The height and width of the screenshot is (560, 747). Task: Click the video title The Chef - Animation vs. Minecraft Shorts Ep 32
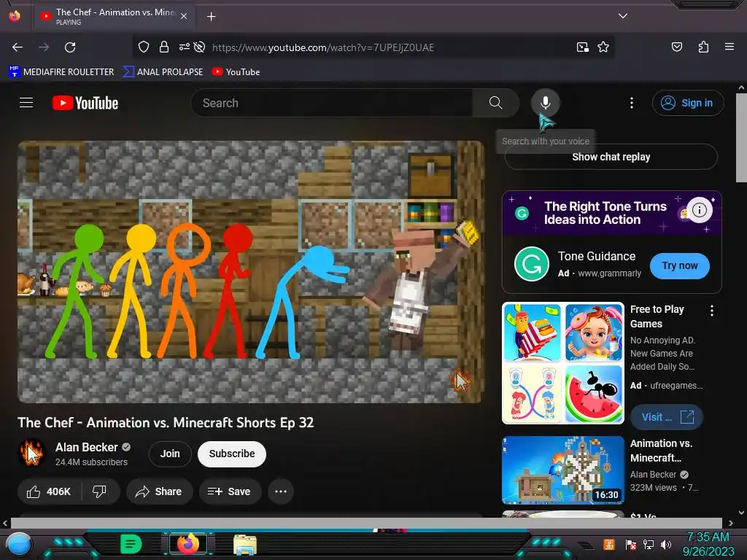click(166, 422)
